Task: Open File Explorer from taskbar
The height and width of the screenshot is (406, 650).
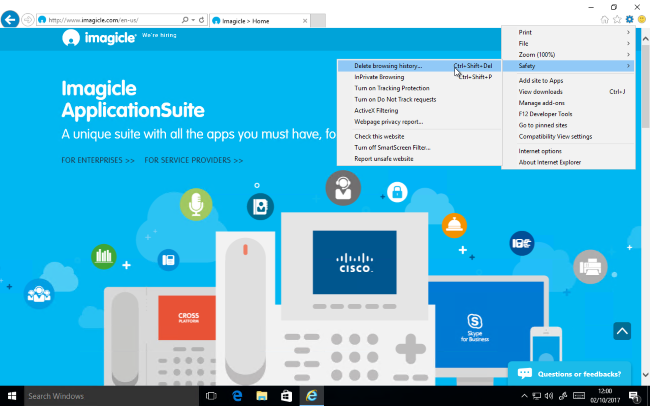Action: click(x=262, y=396)
